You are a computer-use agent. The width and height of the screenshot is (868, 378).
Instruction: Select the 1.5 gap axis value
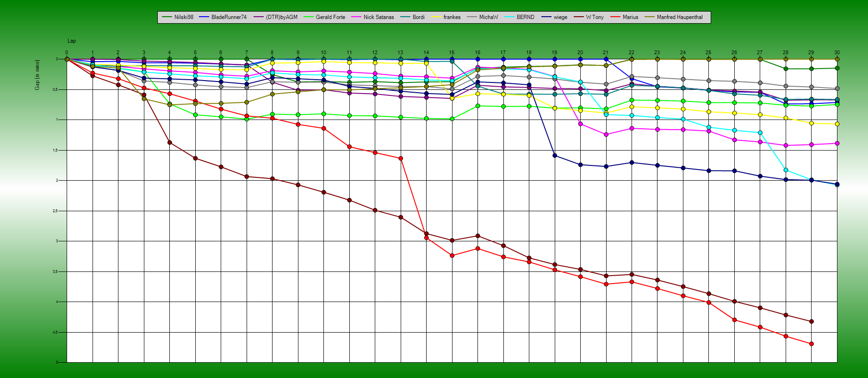[x=55, y=150]
